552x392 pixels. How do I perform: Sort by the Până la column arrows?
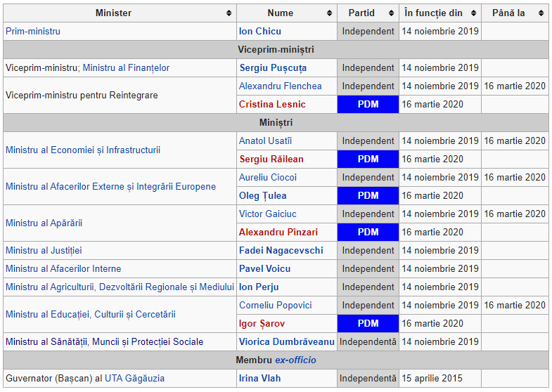541,13
